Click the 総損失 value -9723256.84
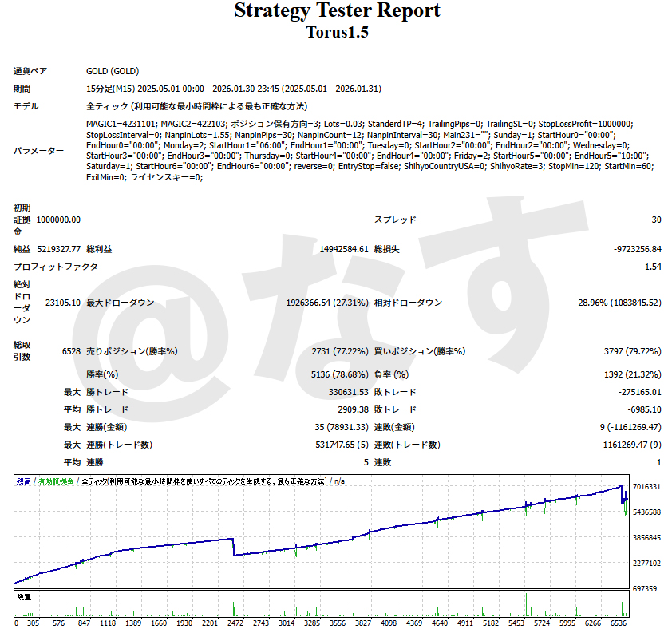672x629 pixels. coord(637,249)
